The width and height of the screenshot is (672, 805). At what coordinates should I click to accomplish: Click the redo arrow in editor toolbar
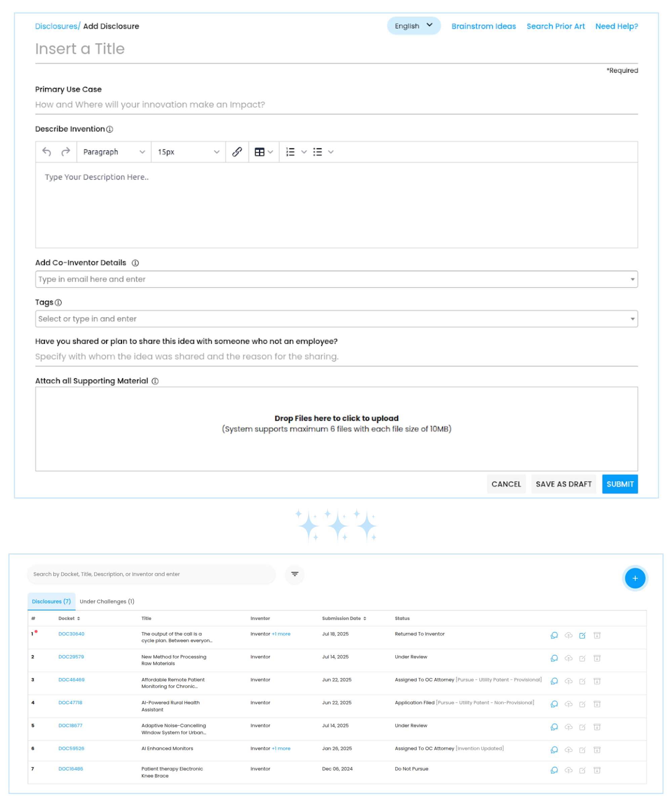pos(66,152)
